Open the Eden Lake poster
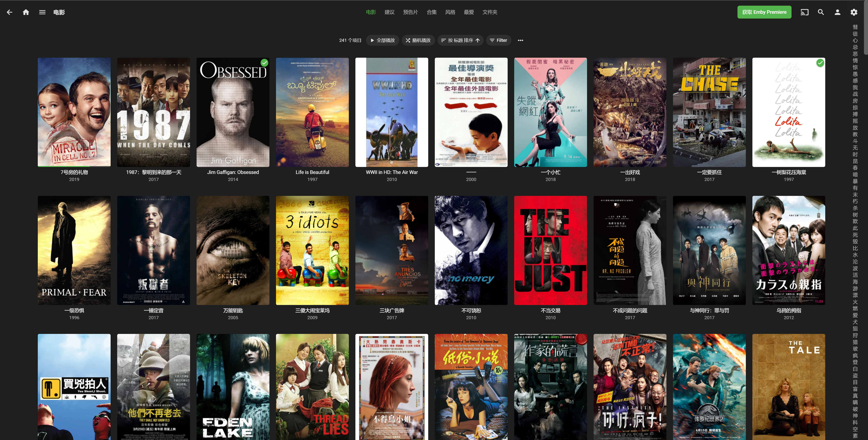868x440 pixels. point(233,387)
